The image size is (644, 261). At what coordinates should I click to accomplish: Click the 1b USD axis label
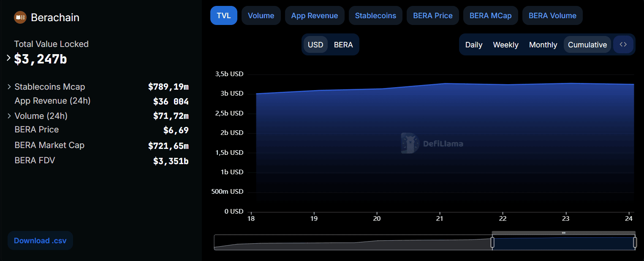[231, 172]
